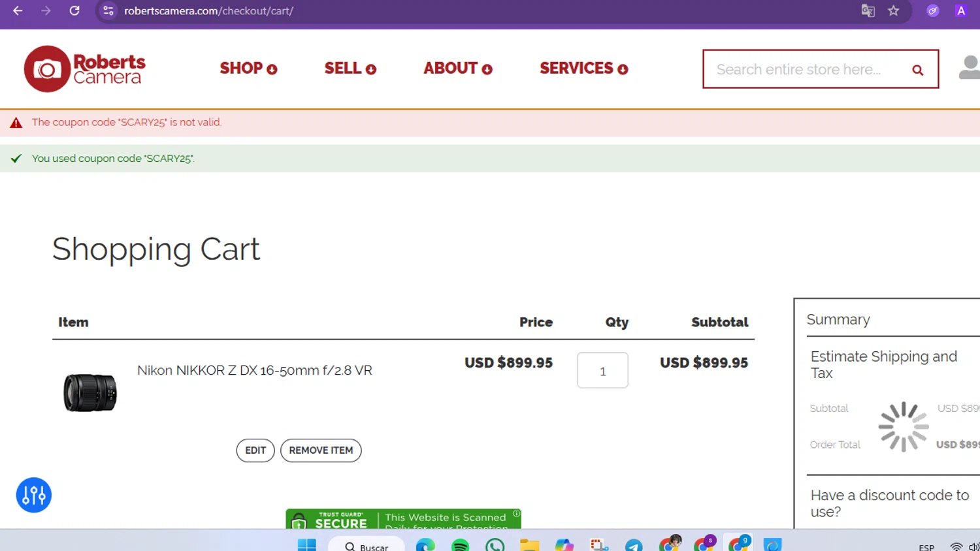Click the Shopping Cart heading

(156, 249)
